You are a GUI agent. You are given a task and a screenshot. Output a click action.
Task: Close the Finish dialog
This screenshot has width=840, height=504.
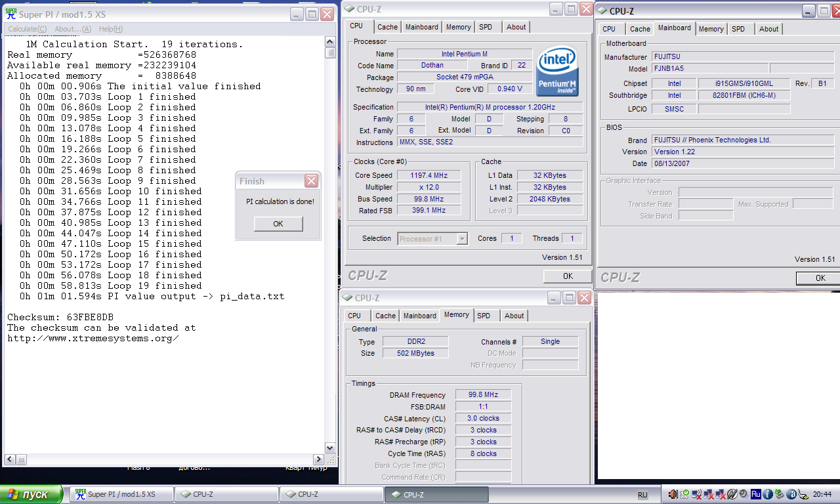[312, 181]
